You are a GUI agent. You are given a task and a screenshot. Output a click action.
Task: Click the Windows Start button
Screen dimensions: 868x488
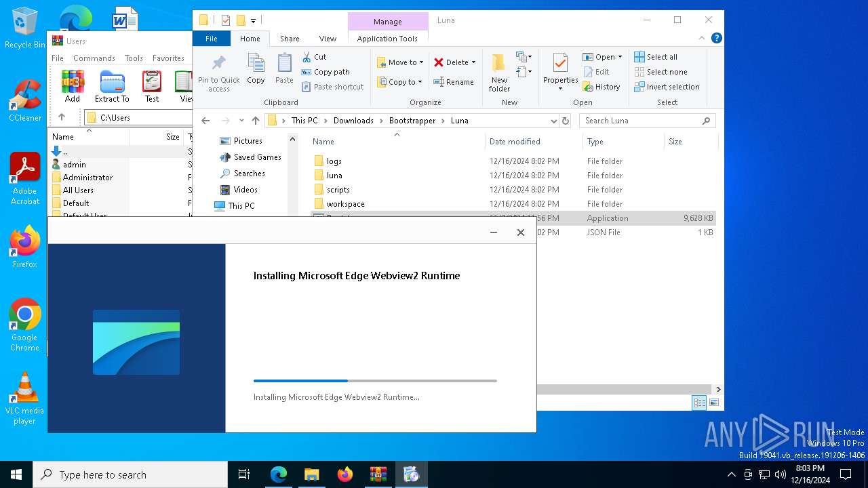pyautogui.click(x=16, y=474)
